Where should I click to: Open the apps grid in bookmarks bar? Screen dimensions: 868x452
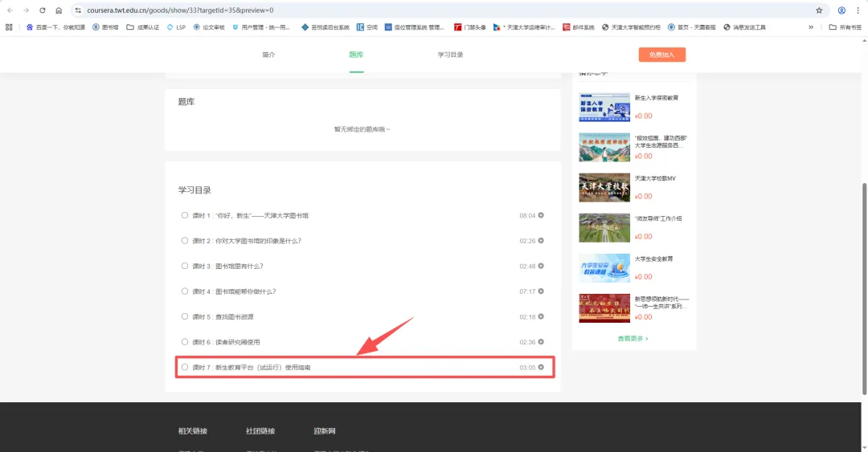[x=9, y=26]
